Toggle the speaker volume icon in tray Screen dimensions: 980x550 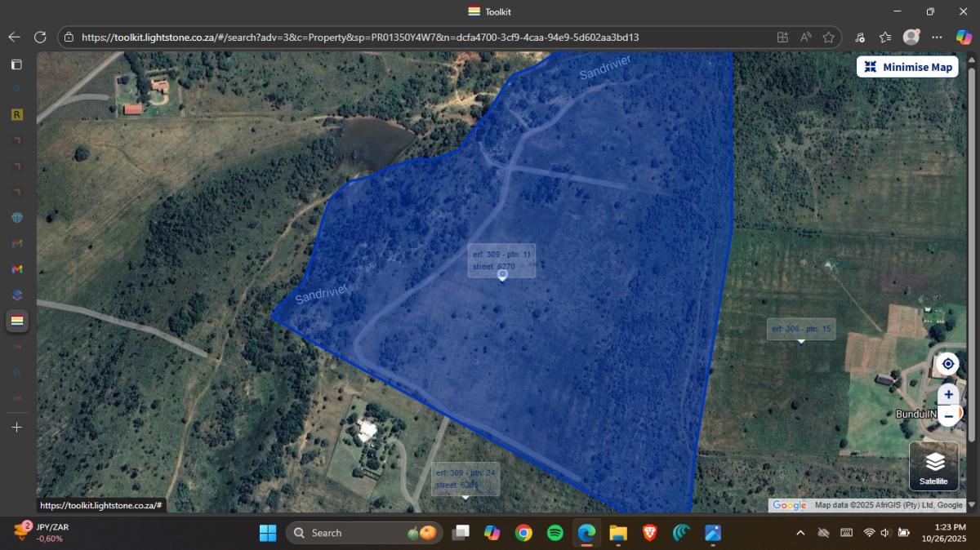[x=886, y=533]
